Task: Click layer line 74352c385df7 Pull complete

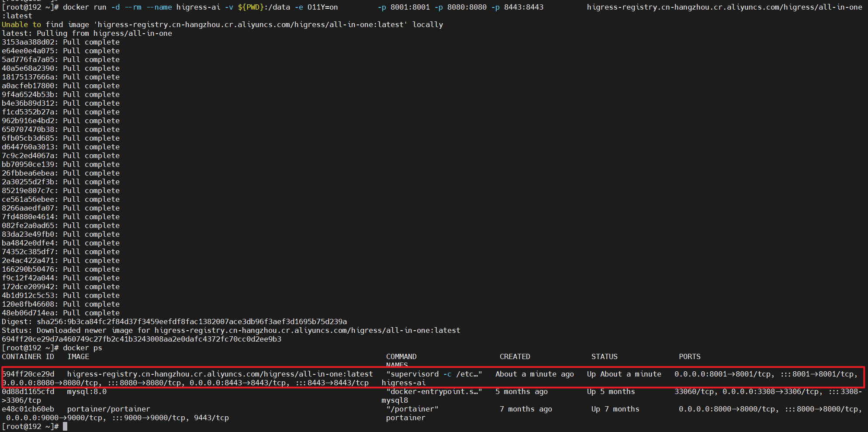Action: [x=61, y=252]
